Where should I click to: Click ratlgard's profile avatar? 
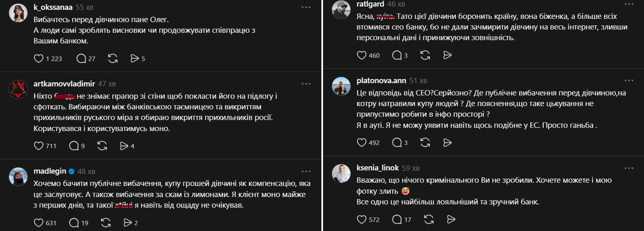click(x=341, y=9)
